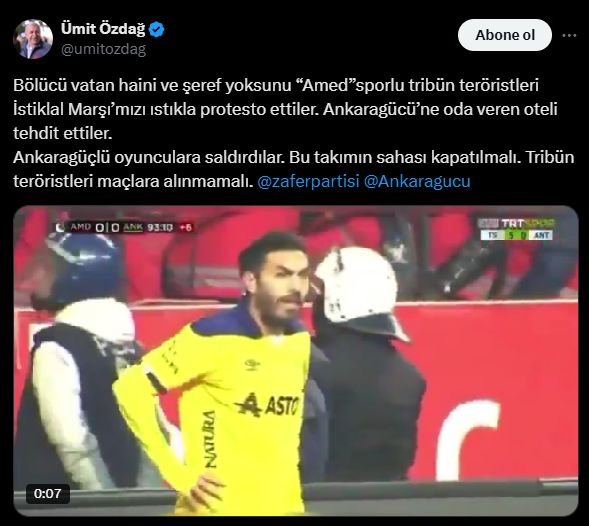Click the blue verified badge icon
589x526 pixels.
(156, 29)
